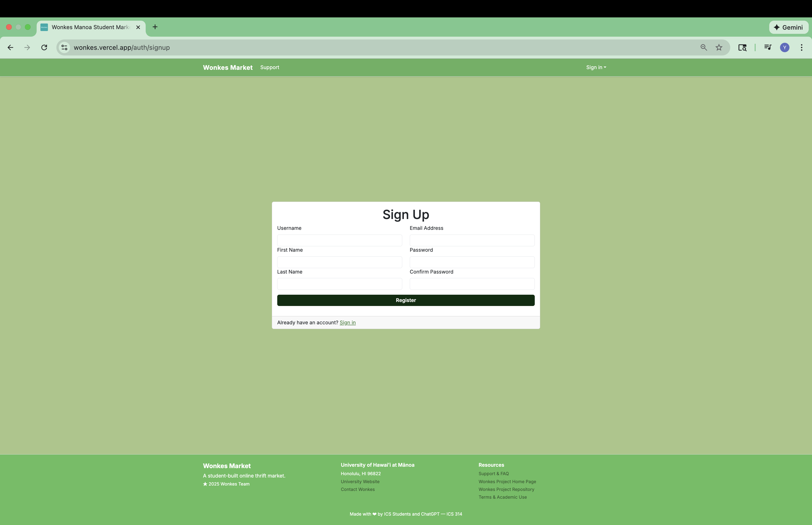The height and width of the screenshot is (525, 812).
Task: Click the profile avatar Y icon
Action: [785, 47]
